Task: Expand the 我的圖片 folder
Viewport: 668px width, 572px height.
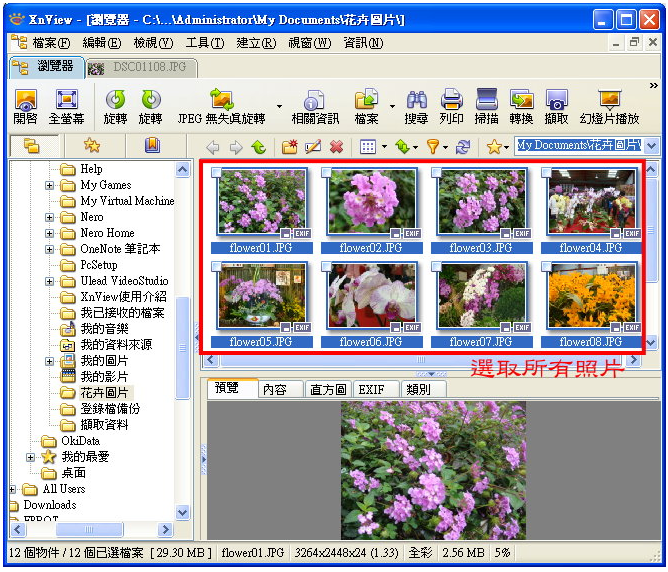Action: tap(49, 362)
